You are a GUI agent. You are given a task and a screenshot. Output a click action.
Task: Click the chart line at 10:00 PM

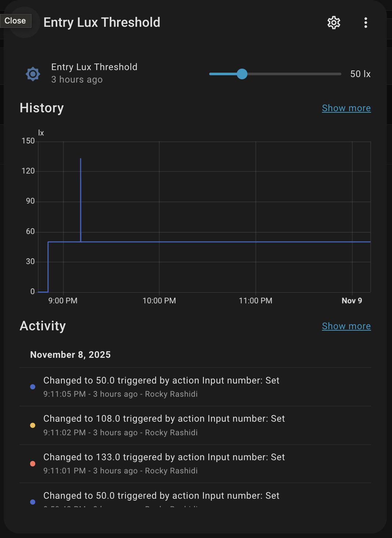point(159,242)
